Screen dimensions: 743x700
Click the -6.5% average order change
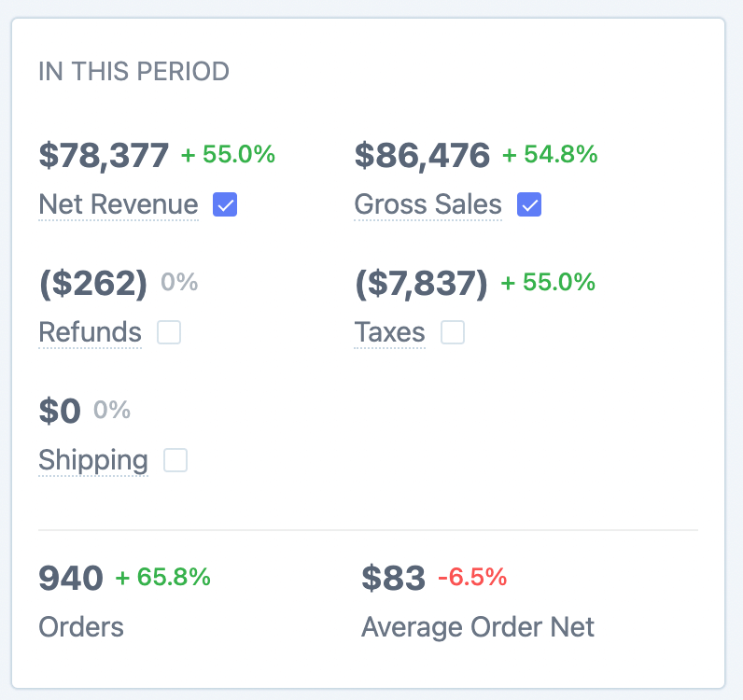point(472,578)
